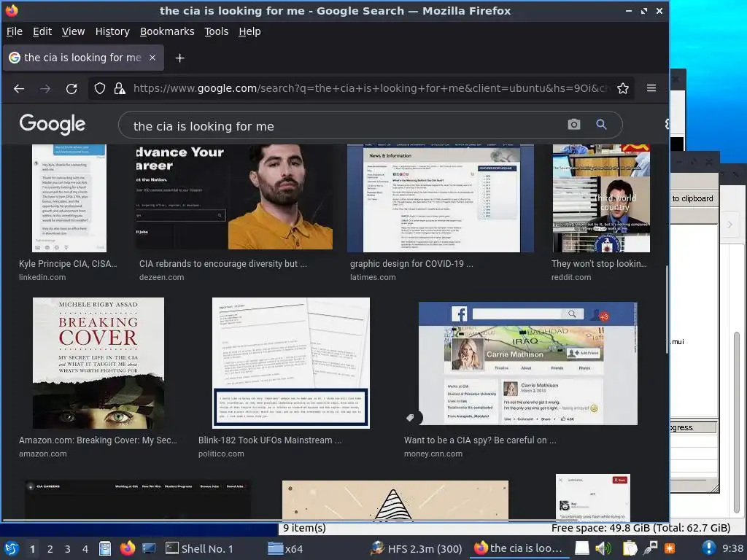This screenshot has width=747, height=560.
Task: Click 'graphic design for COVID-19' link
Action: tap(411, 264)
